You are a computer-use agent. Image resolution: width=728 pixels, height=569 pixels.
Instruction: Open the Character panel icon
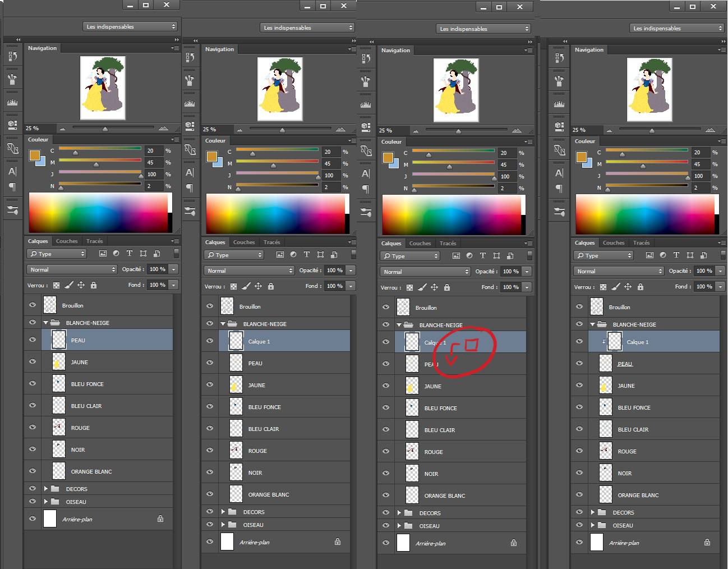(x=12, y=171)
